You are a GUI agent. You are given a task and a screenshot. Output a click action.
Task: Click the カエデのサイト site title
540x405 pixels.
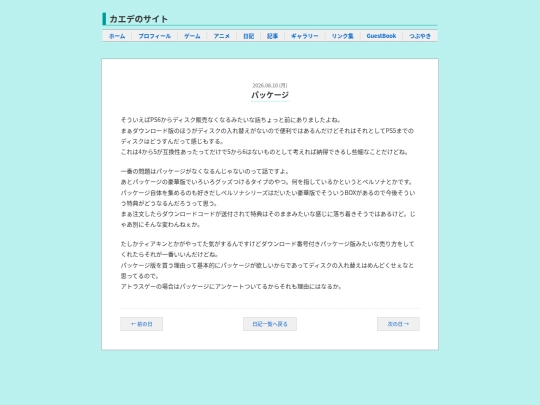coord(139,19)
